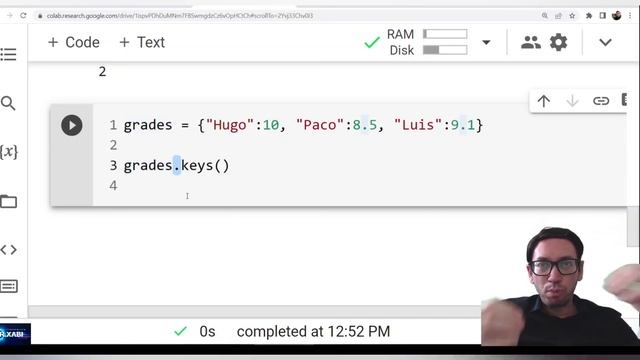640x360 pixels.
Task: Copy link to cell icon
Action: [x=601, y=101]
